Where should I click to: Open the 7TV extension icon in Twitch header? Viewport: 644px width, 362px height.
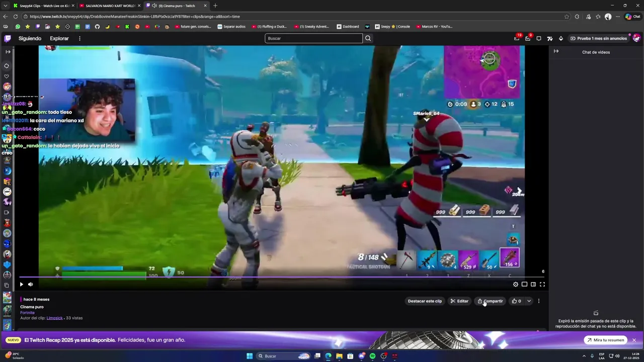point(550,38)
